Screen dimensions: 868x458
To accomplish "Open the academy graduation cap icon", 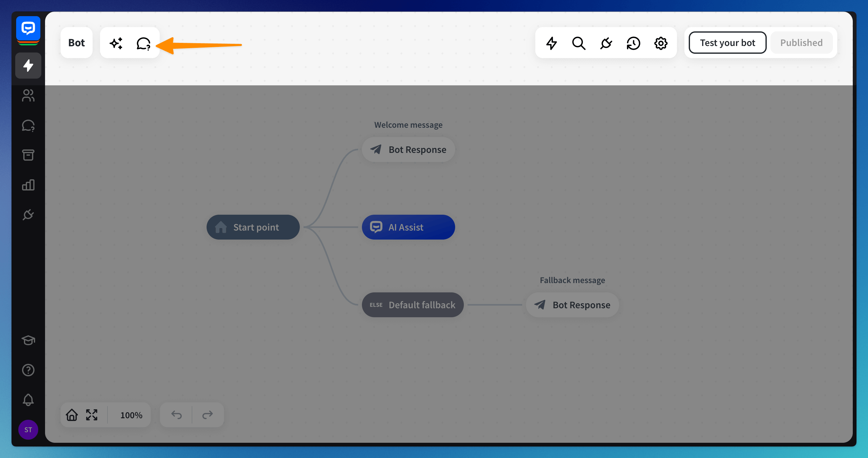I will [x=28, y=340].
